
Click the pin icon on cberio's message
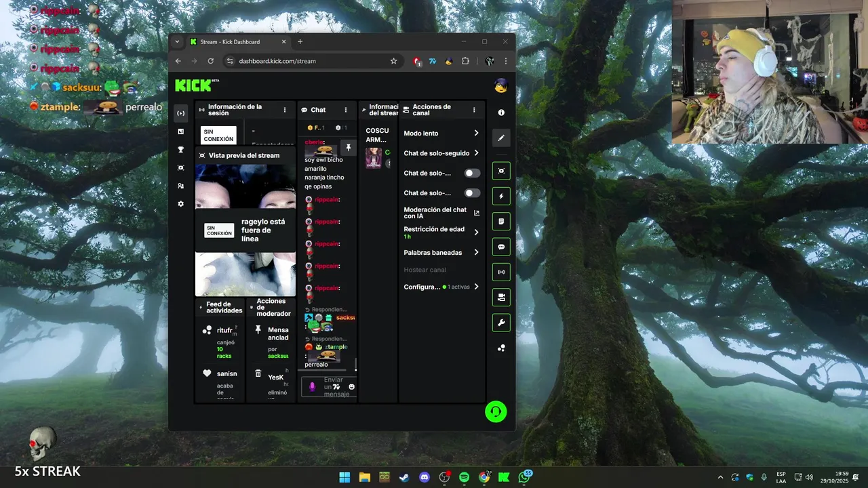(348, 147)
